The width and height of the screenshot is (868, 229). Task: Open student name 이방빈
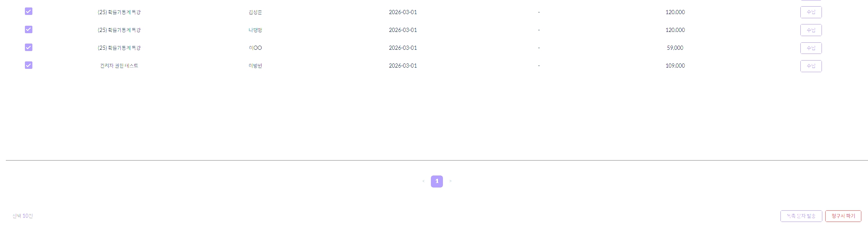(255, 66)
